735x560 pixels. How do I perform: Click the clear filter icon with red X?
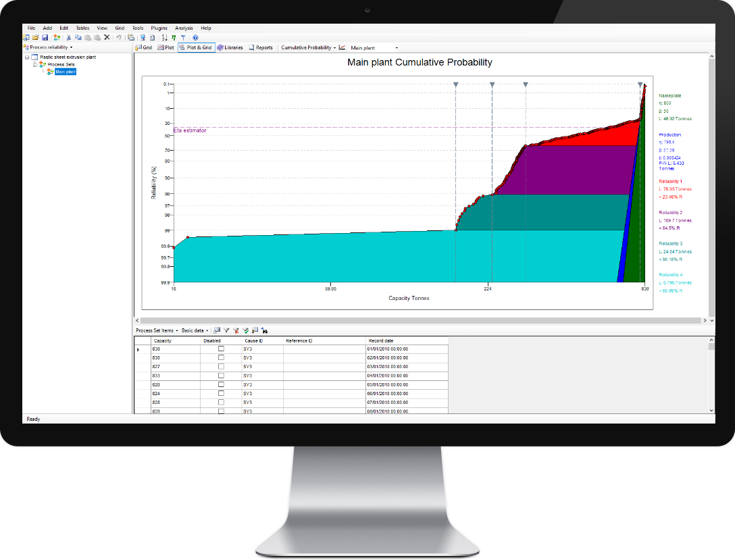tap(236, 330)
